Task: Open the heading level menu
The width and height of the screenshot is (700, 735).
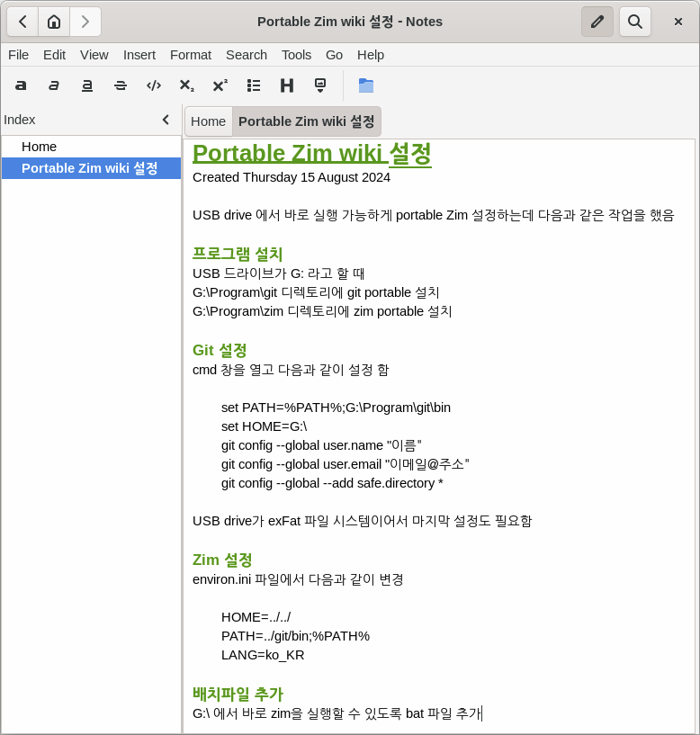Action: tap(287, 85)
